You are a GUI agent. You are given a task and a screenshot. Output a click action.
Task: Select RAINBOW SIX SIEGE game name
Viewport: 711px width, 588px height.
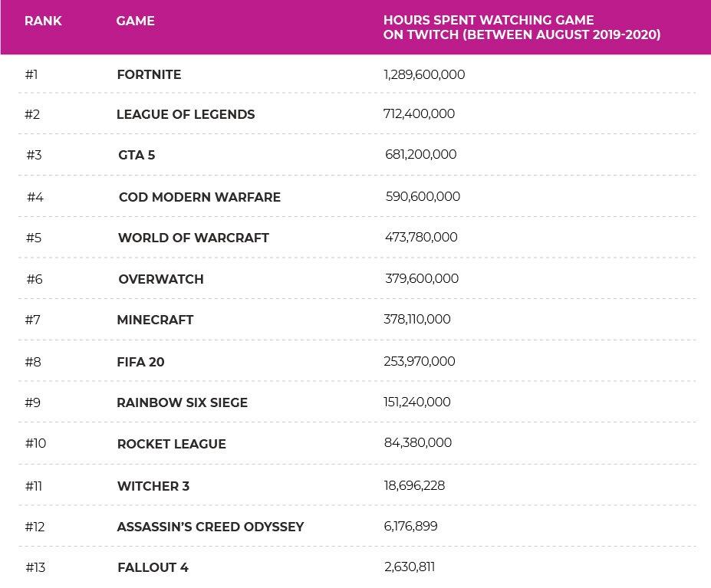click(182, 402)
